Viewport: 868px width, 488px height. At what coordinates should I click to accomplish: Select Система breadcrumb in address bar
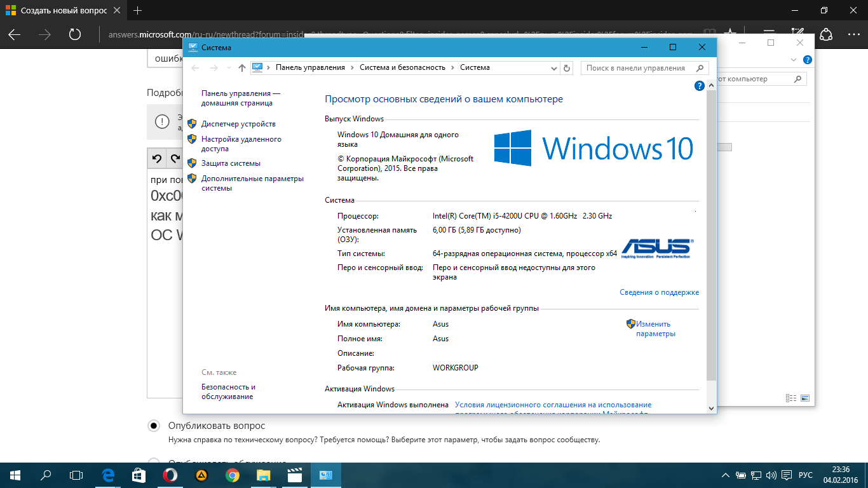pos(475,67)
